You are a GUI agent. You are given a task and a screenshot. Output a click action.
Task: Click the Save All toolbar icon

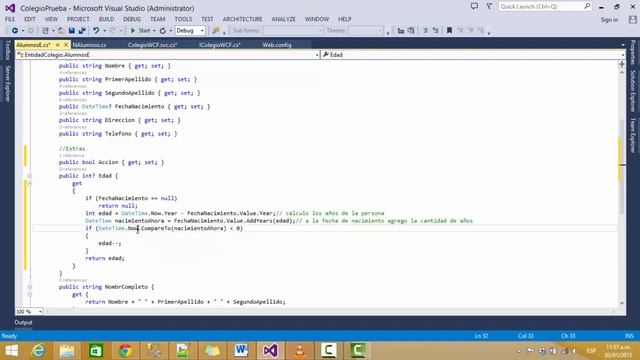tap(82, 31)
